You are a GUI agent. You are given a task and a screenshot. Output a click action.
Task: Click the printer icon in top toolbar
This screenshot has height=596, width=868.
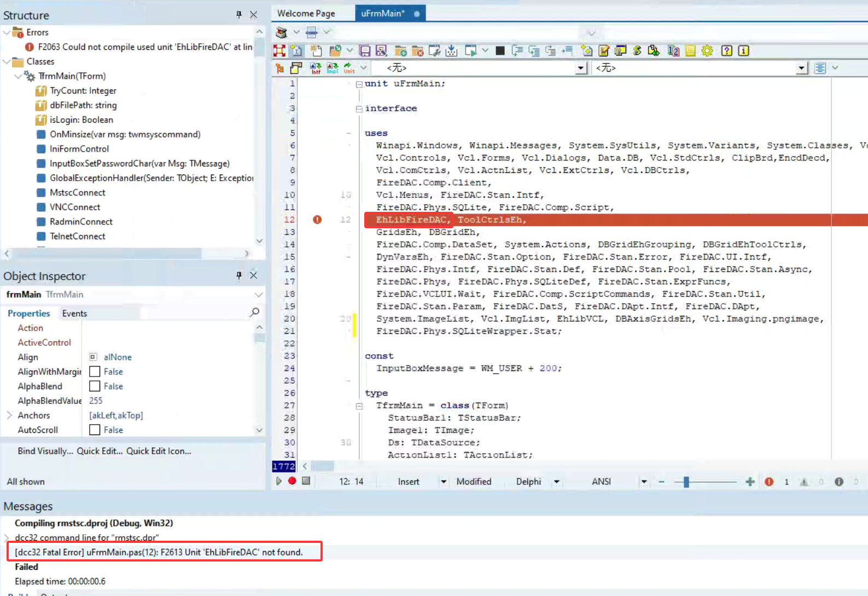click(311, 32)
